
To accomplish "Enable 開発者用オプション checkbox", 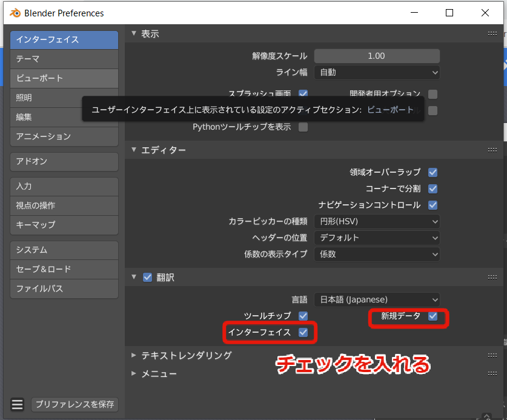I will 432,94.
